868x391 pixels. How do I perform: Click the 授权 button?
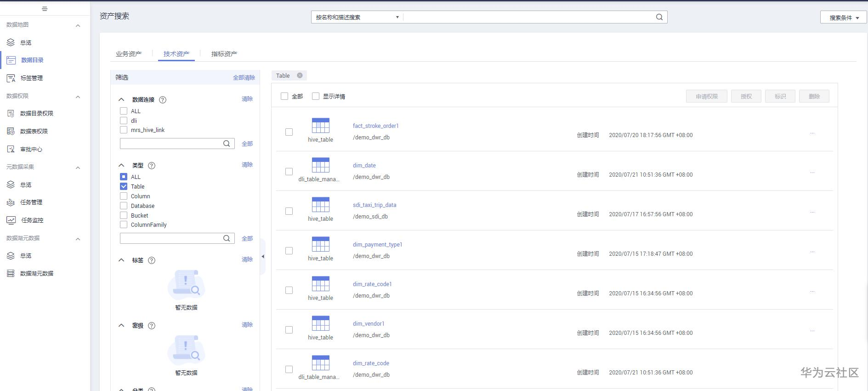[x=746, y=96]
